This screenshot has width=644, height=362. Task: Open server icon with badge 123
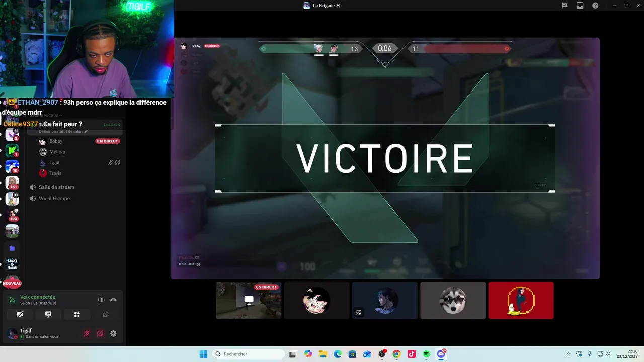pyautogui.click(x=12, y=215)
